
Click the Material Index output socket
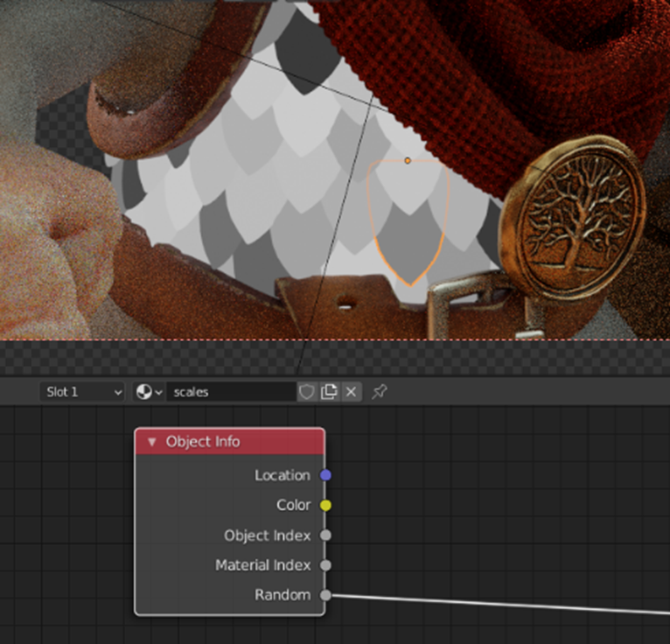(x=325, y=565)
